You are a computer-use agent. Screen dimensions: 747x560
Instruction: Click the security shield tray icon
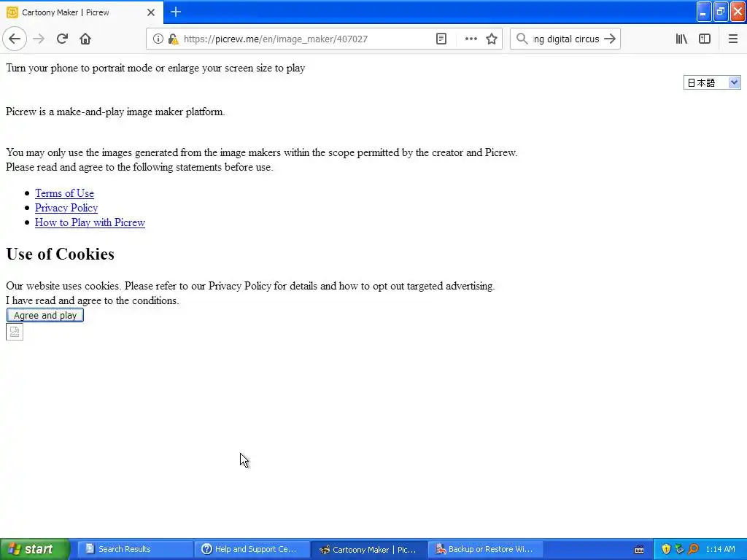pos(666,549)
